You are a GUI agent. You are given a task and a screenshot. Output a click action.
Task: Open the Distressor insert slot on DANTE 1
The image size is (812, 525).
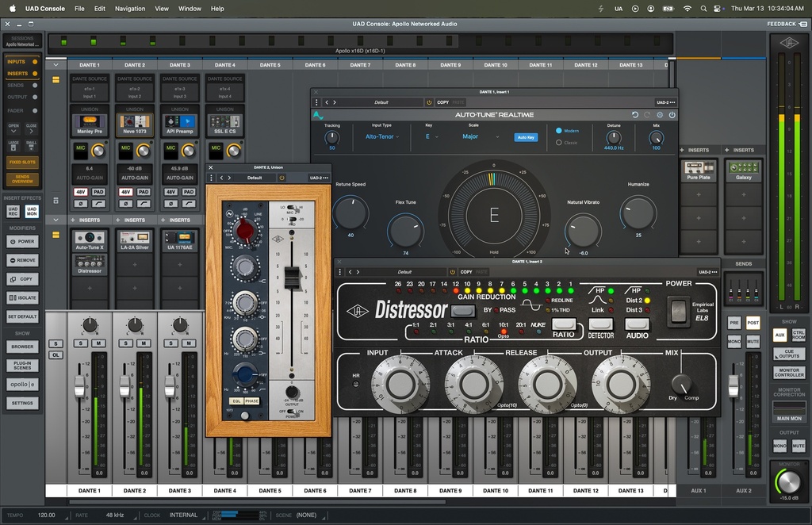pyautogui.click(x=90, y=265)
